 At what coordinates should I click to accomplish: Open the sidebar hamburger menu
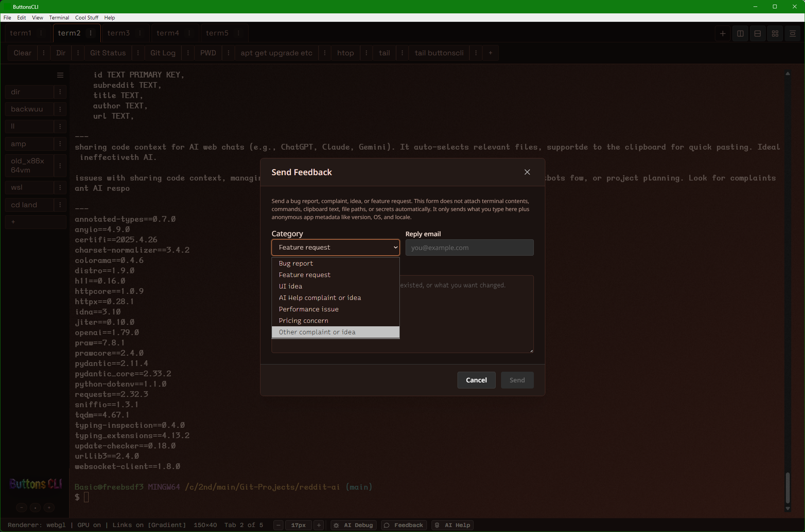(x=60, y=75)
